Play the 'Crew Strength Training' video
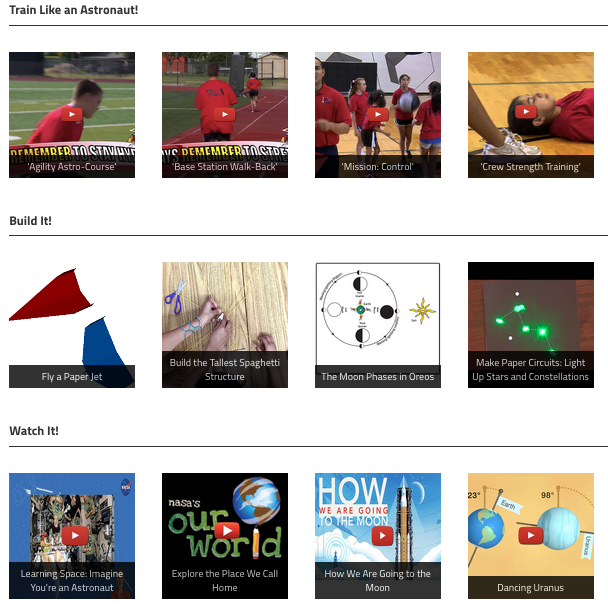The width and height of the screenshot is (608, 604). coord(526,112)
